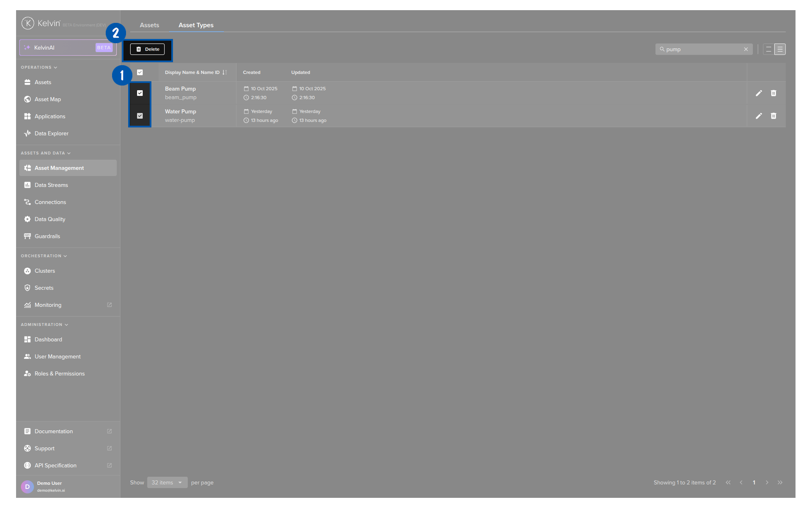812x508 pixels.
Task: Switch to the Assets tab
Action: tap(149, 25)
